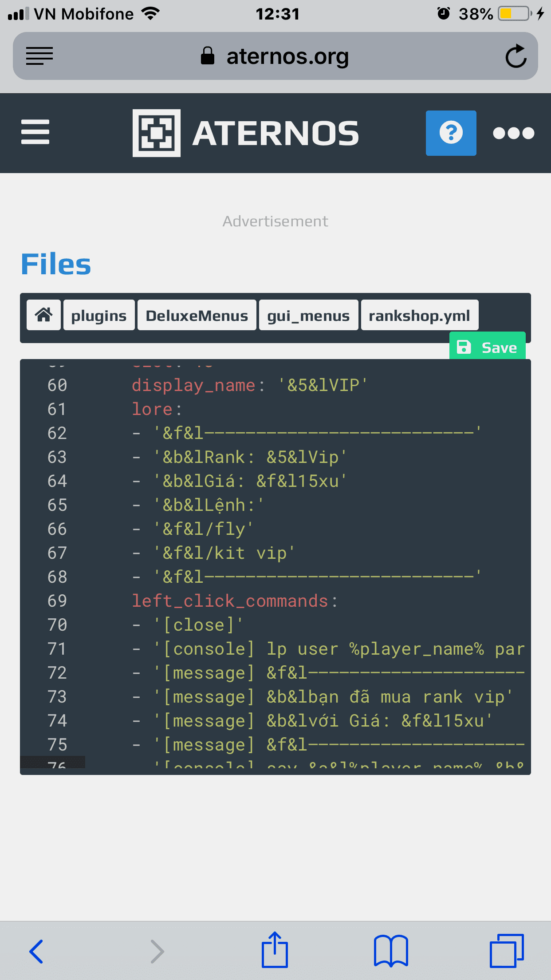This screenshot has width=551, height=980.
Task: Tap the battery indicator in status bar
Action: 515,14
